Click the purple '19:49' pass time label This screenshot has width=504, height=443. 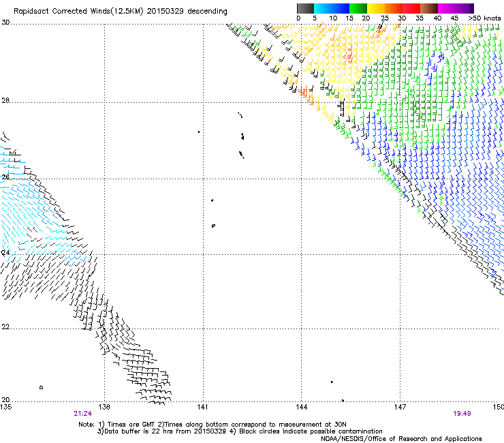point(462,414)
